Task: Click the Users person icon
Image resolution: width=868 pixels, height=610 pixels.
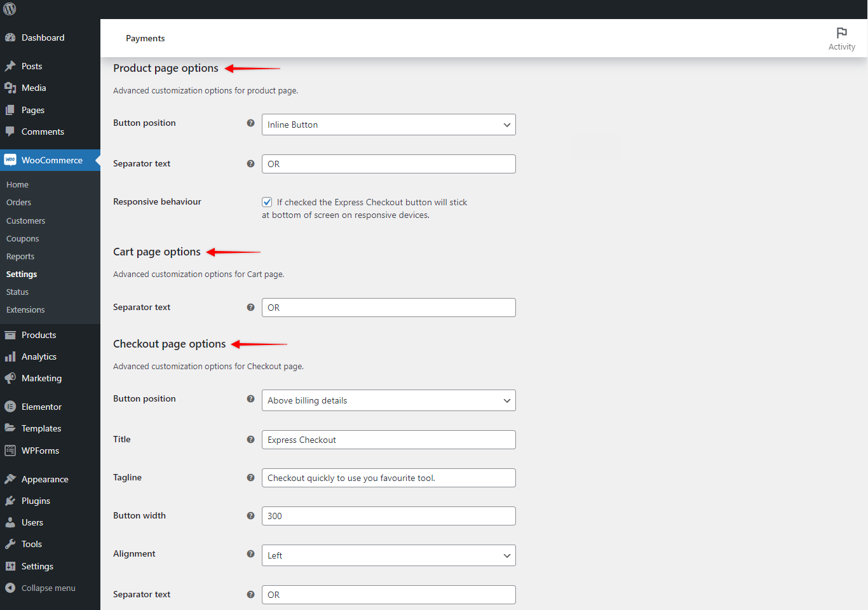Action: coord(10,522)
